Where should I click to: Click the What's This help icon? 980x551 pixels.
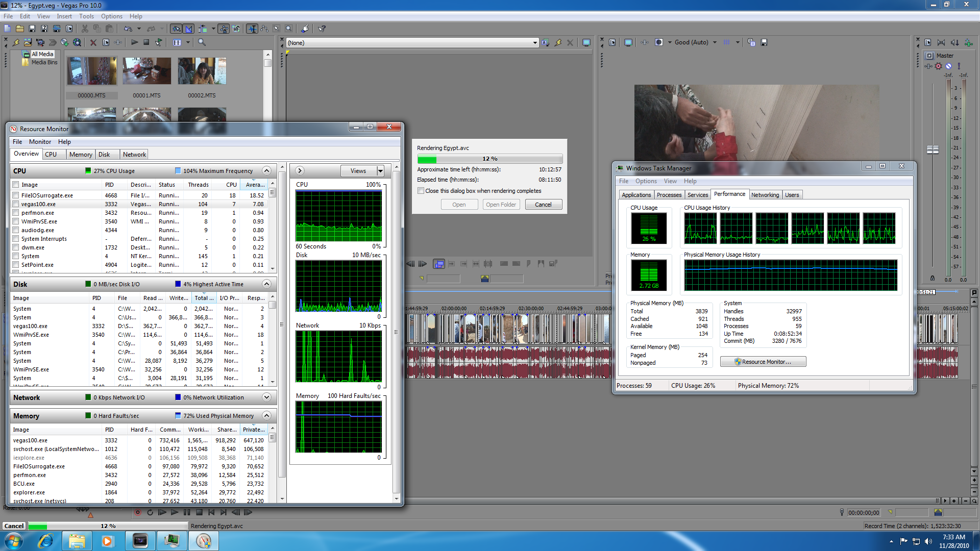click(322, 29)
